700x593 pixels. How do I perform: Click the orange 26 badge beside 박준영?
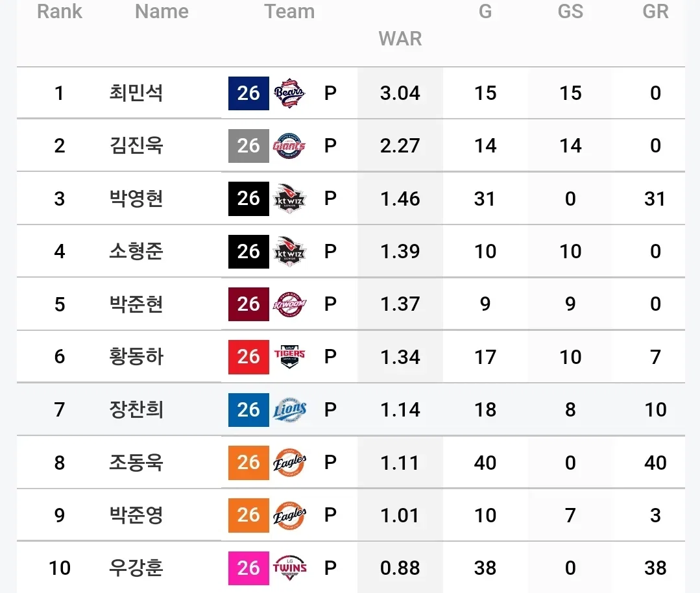[x=248, y=515]
